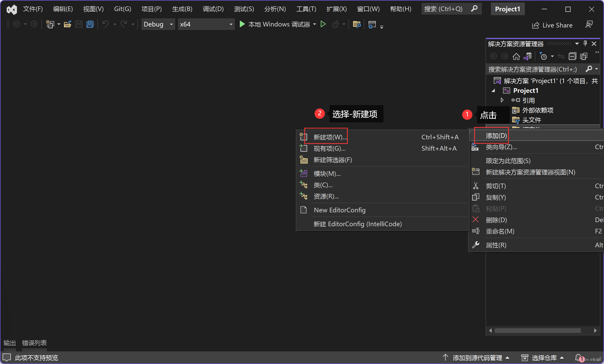Open the 生成(B) menu
The width and height of the screenshot is (604, 364).
point(182,9)
